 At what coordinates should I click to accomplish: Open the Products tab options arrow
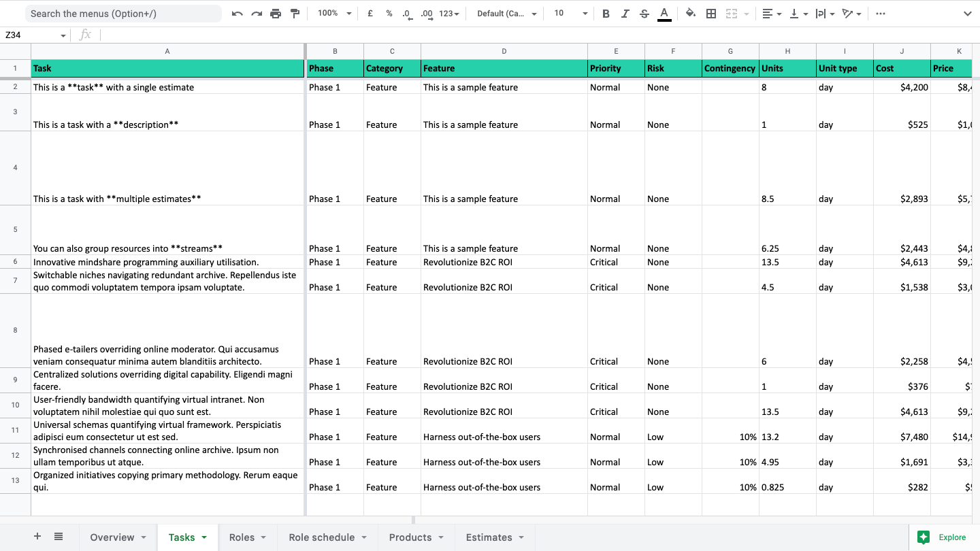441,537
